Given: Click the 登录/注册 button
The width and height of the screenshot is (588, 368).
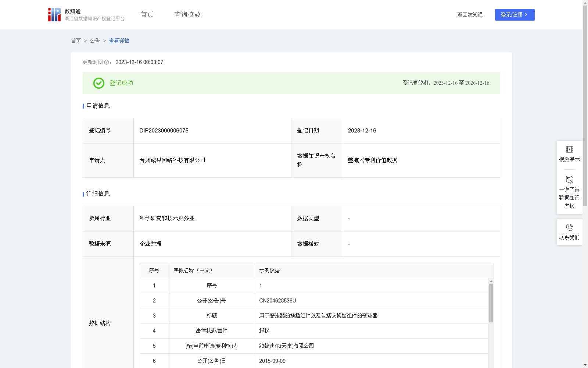Looking at the screenshot, I should tap(514, 15).
